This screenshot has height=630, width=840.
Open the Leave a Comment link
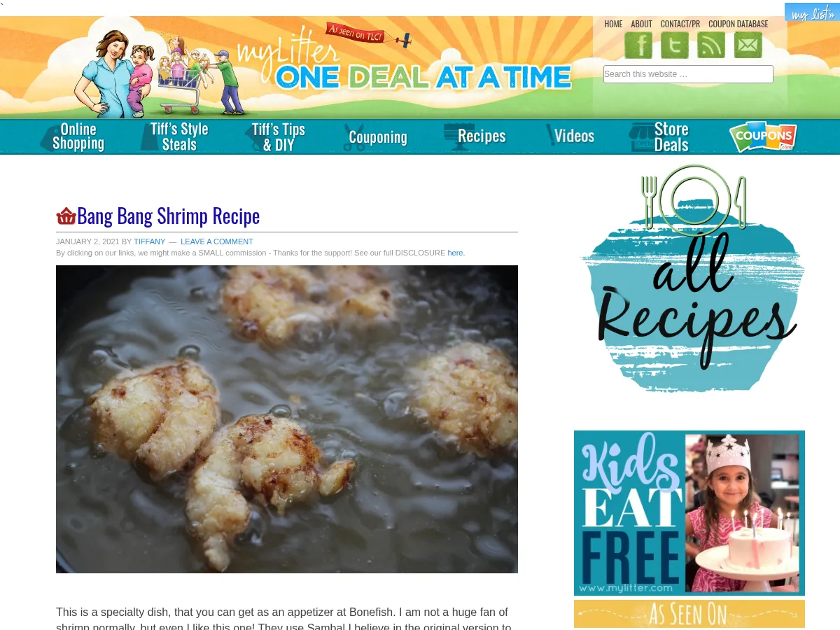pyautogui.click(x=217, y=241)
